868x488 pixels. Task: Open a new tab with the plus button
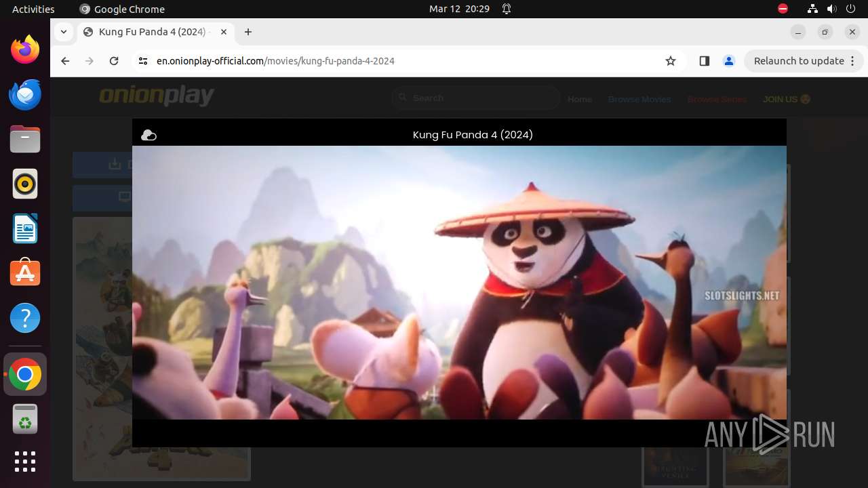248,32
